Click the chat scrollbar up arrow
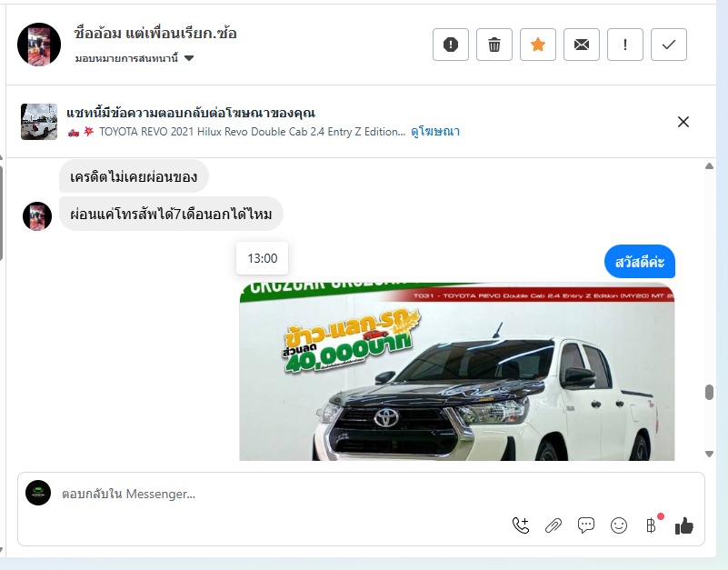The image size is (728, 570). click(709, 165)
